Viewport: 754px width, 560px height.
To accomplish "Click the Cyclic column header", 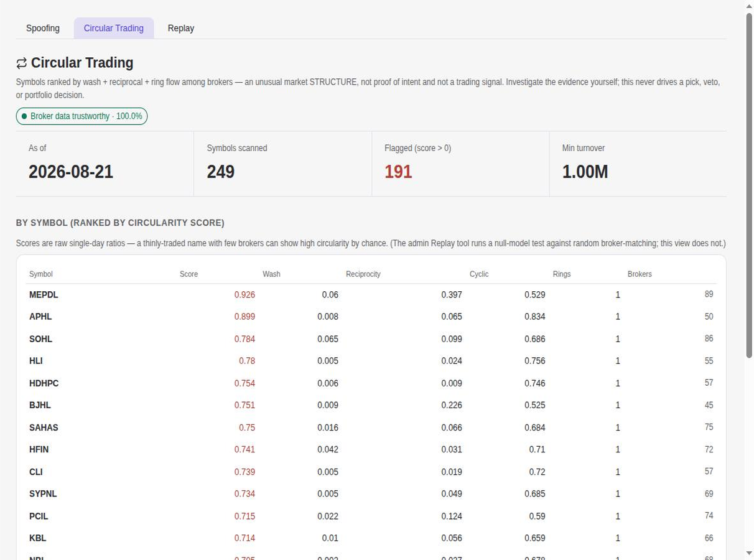I will click(x=479, y=274).
